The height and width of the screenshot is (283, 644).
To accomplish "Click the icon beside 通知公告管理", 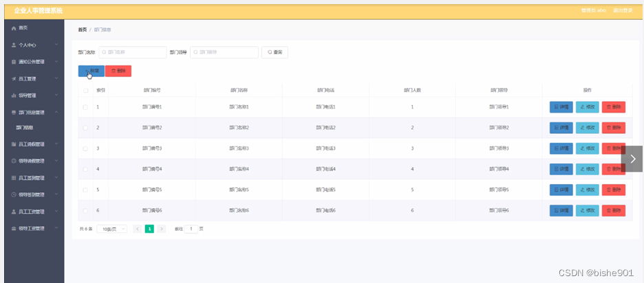I will 14,62.
